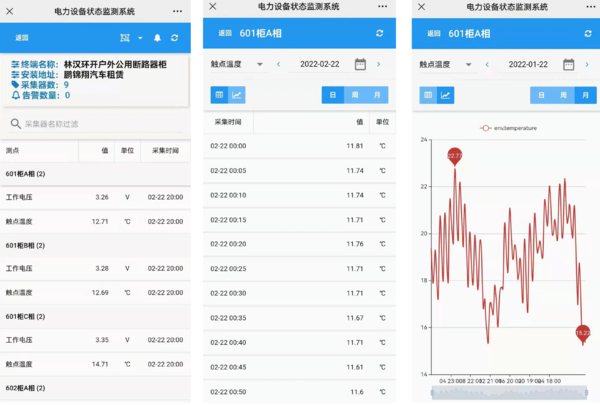Click the 2022-01-22 date field
The image size is (600, 405).
pos(528,65)
